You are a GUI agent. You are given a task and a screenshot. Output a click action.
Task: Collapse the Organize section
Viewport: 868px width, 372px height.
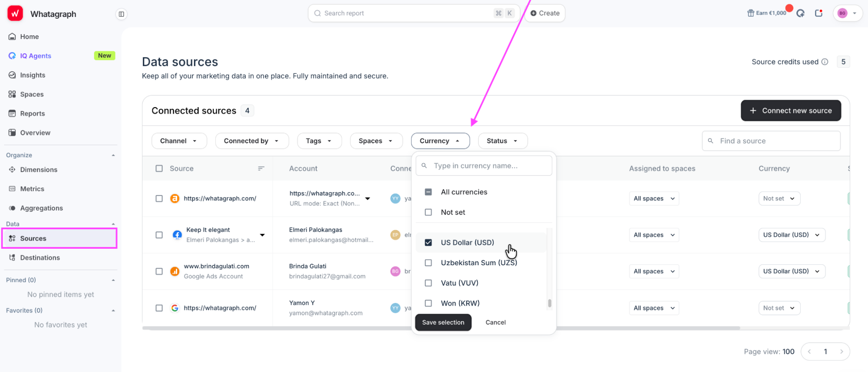113,155
